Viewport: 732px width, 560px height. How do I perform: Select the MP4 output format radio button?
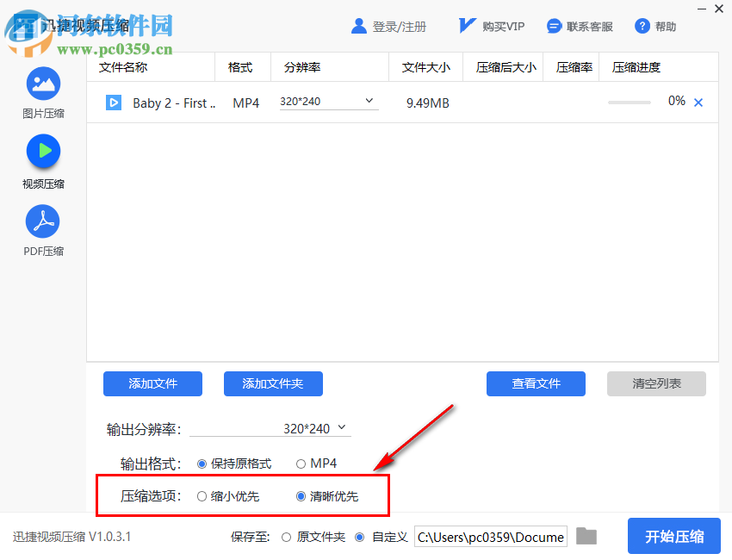point(301,463)
